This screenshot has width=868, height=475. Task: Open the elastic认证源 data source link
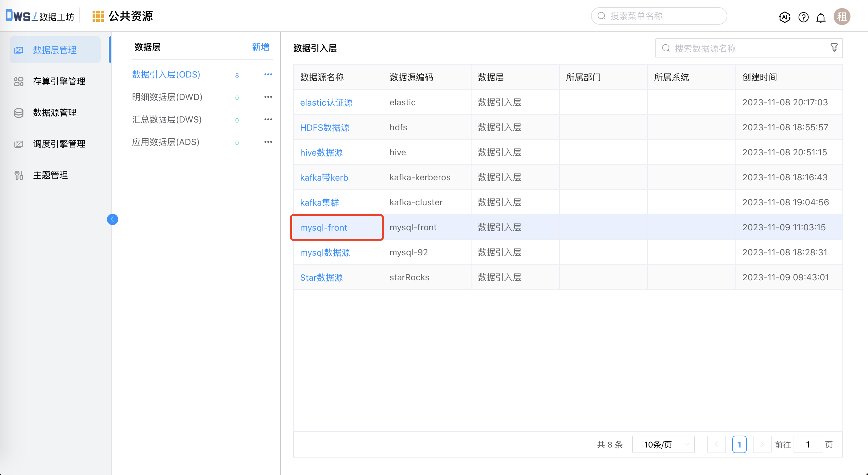[x=326, y=102]
